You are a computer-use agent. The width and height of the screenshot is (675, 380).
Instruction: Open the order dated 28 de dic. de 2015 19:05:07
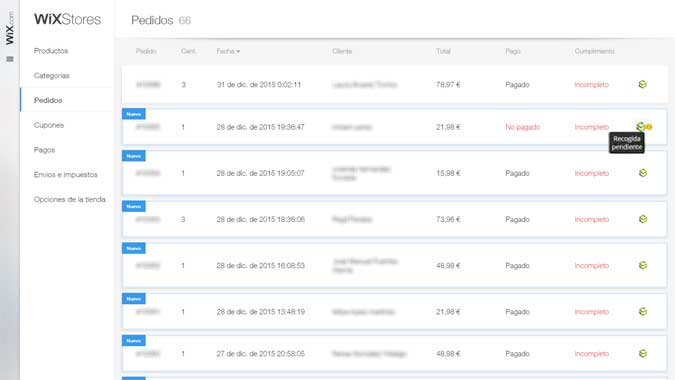(x=394, y=173)
